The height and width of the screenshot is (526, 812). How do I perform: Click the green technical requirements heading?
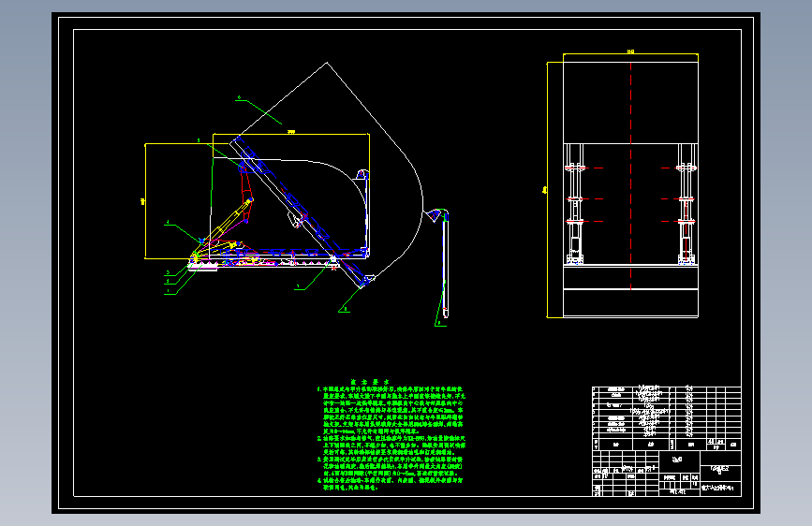[370, 382]
